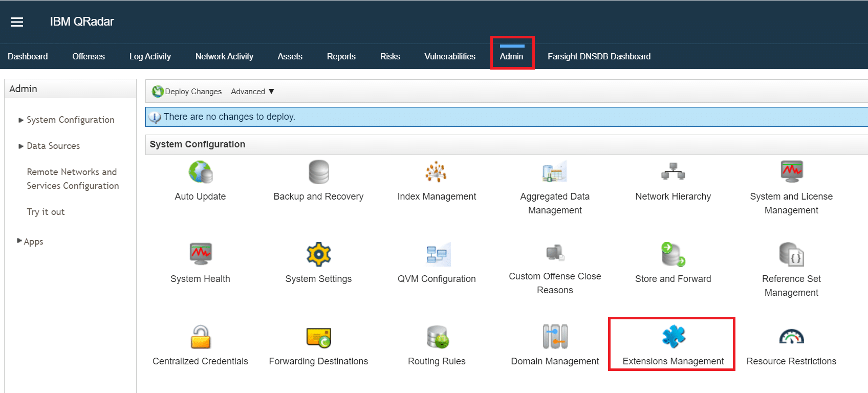This screenshot has width=868, height=393.
Task: Click the Index Management icon
Action: coord(436,172)
